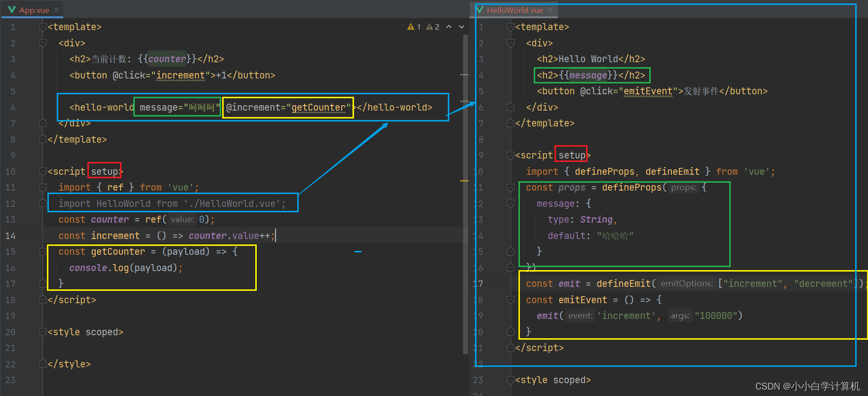868x396 pixels.
Task: Collapse the <template> block in App.vue
Action: coord(43,27)
